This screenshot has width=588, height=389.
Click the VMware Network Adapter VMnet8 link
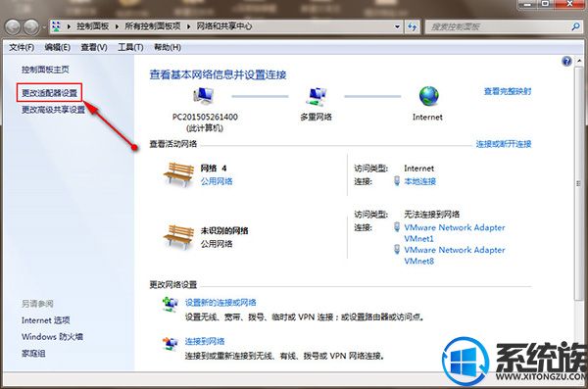(x=455, y=255)
